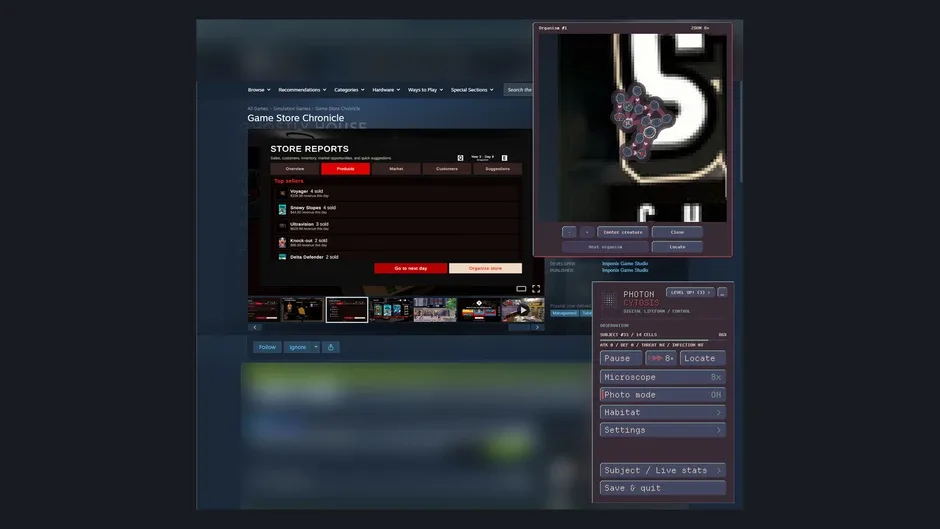Click the Go to next day button
This screenshot has width=940, height=529.
411,268
